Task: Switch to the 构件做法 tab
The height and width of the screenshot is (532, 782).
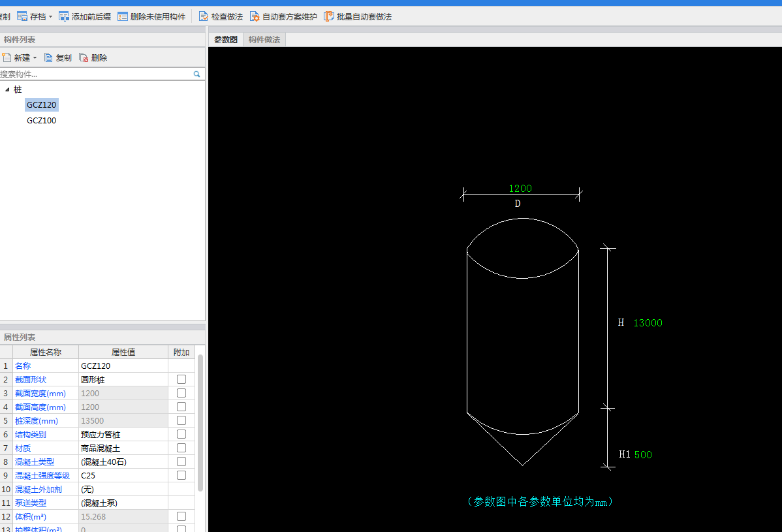Action: [264, 39]
